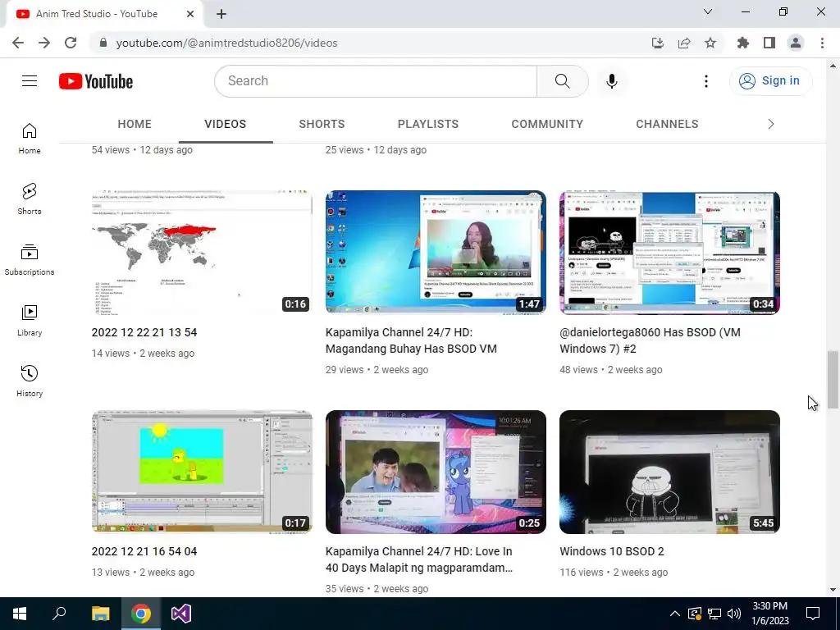
Task: Open a new browser tab
Action: (221, 14)
